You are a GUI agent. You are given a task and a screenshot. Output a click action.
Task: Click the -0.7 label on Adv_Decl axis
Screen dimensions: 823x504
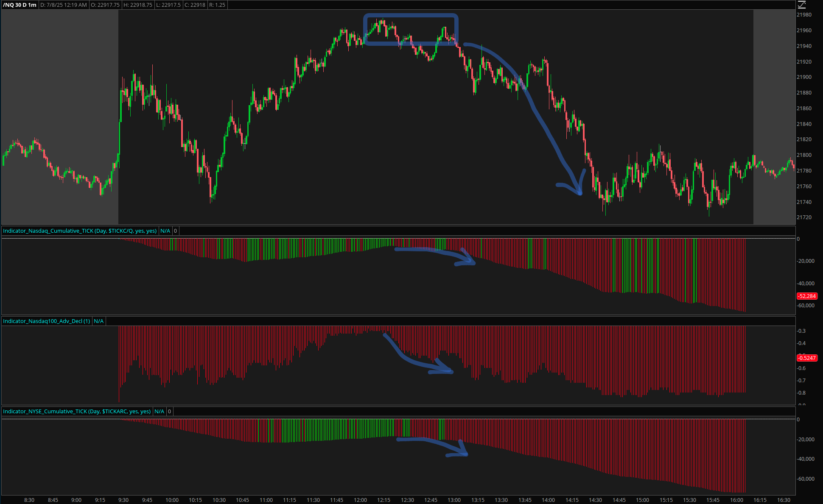click(x=801, y=381)
